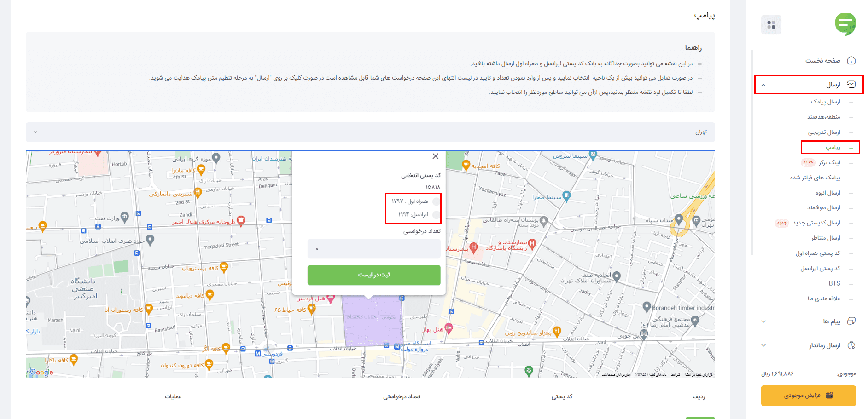
Task: Click the purple selected postal area on the map
Action: tap(373, 321)
